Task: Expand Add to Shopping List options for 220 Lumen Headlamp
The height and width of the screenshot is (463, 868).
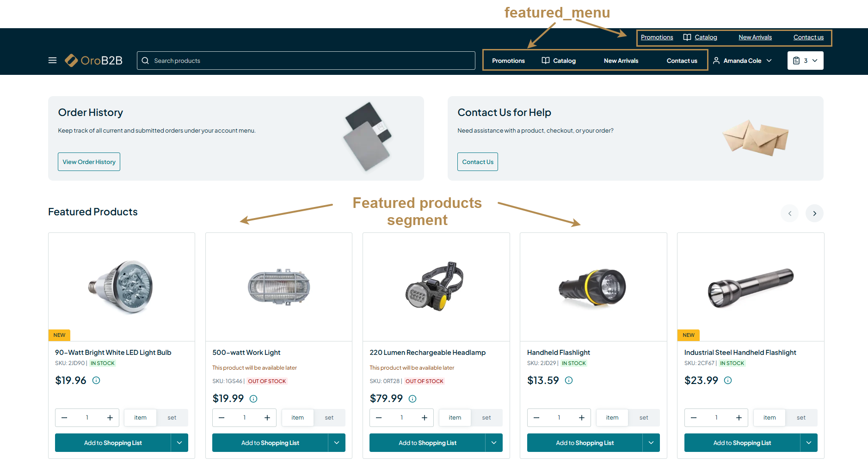Action: pos(494,443)
